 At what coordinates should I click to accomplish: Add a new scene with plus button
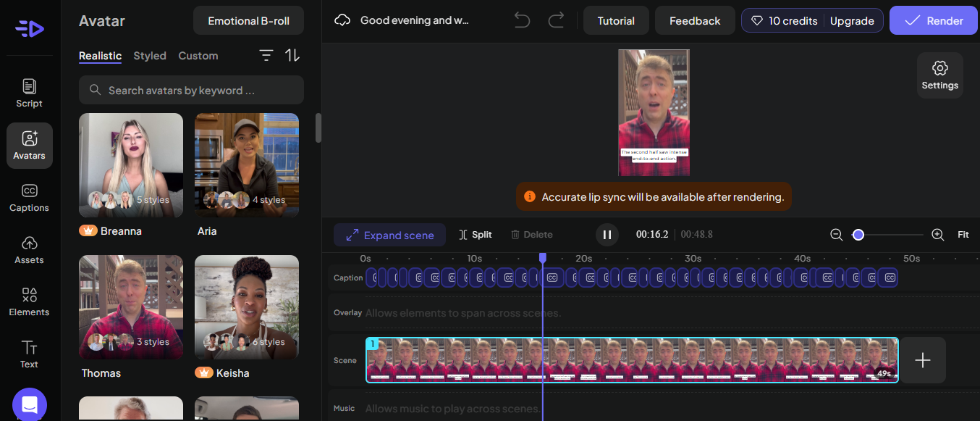923,360
